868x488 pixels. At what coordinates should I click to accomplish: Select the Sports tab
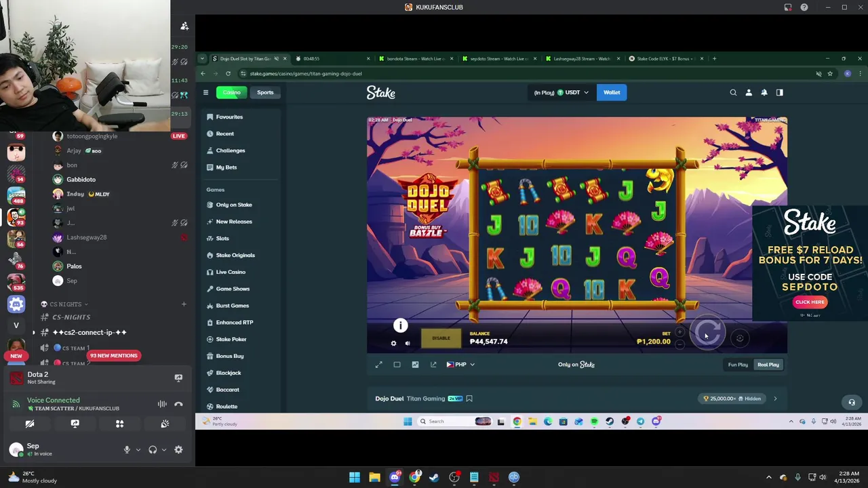tap(265, 92)
